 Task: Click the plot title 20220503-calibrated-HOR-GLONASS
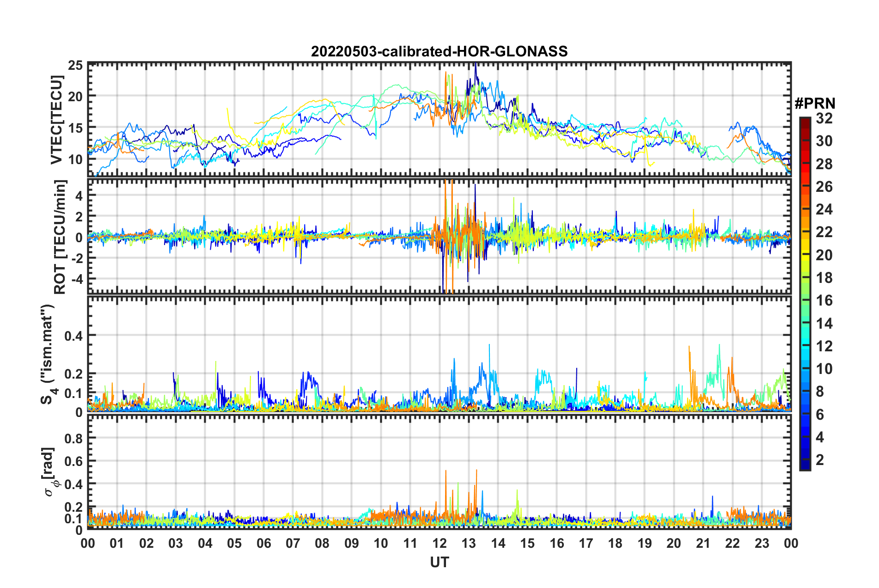click(439, 51)
